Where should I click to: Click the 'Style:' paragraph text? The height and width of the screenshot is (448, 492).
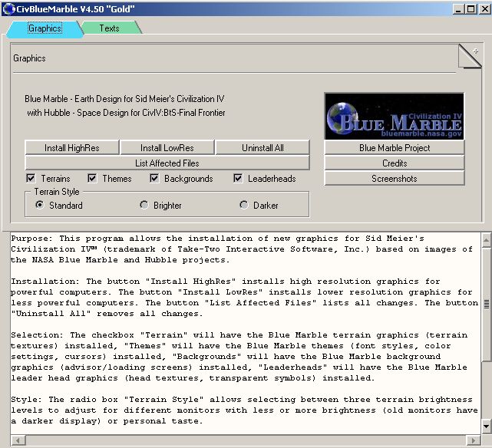[244, 410]
